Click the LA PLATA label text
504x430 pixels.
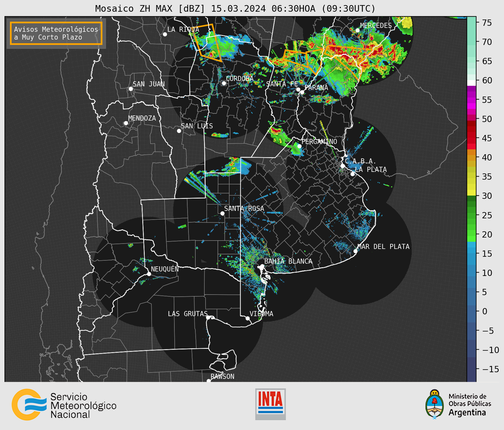pos(371,170)
